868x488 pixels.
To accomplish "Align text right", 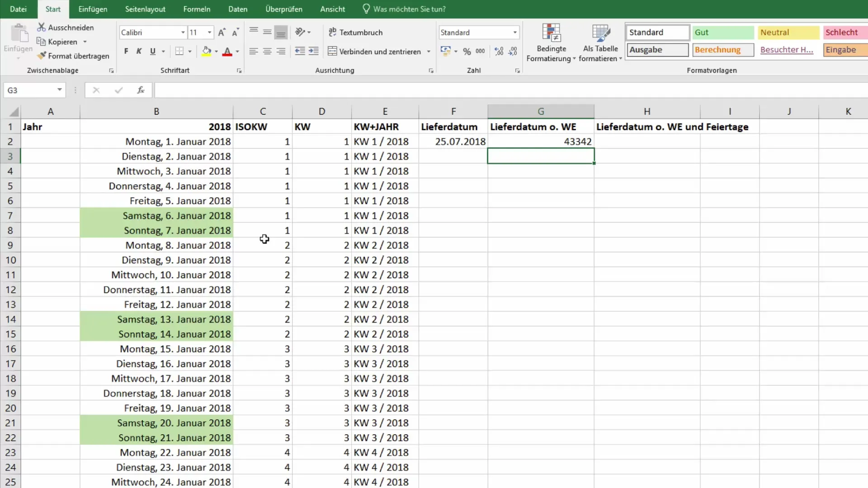I will tap(281, 51).
